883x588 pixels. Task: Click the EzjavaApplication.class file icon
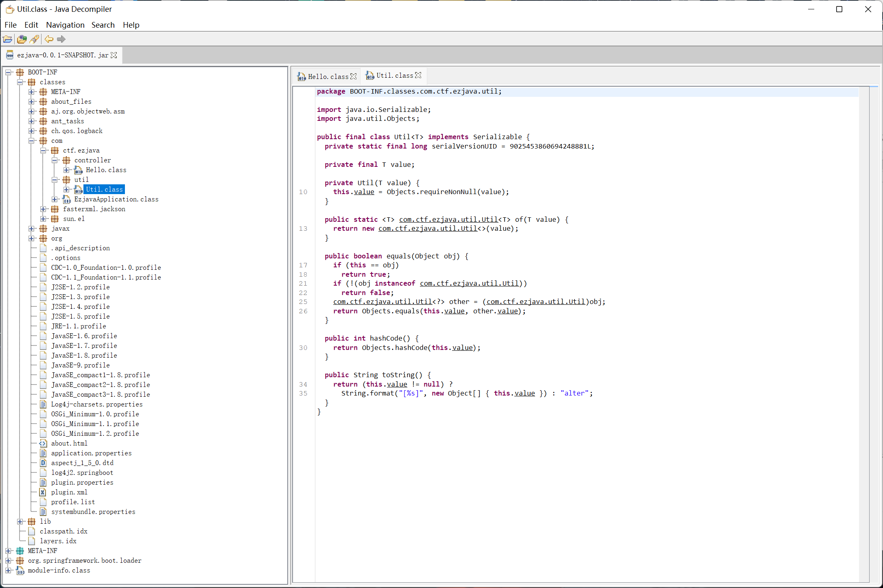[67, 199]
